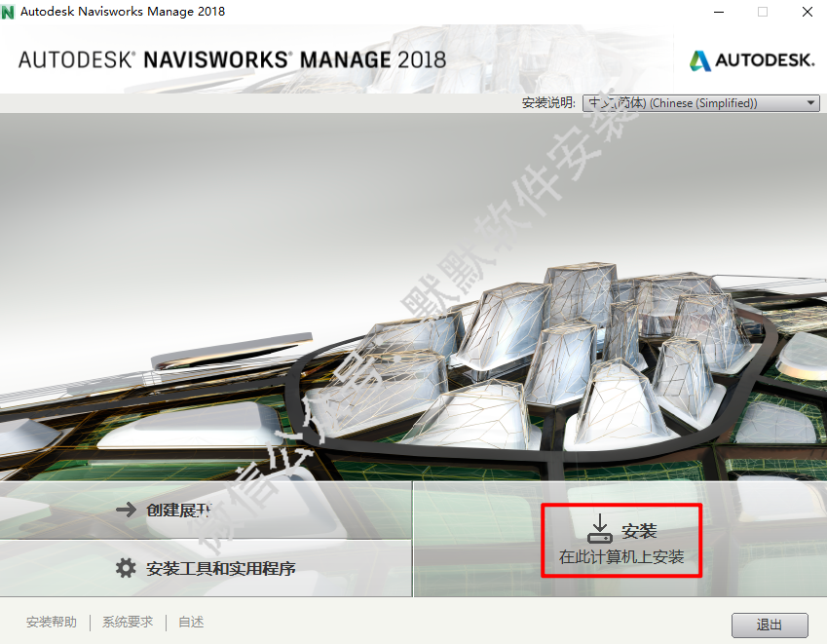This screenshot has width=827, height=644.
Task: Open the 安装帮助 link
Action: coord(52,622)
